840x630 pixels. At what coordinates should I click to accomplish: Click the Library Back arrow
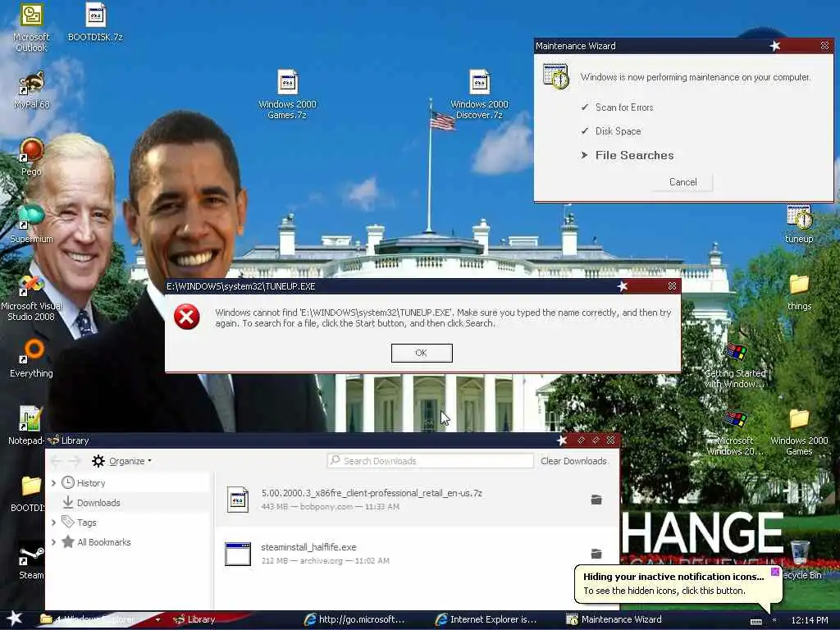click(57, 461)
